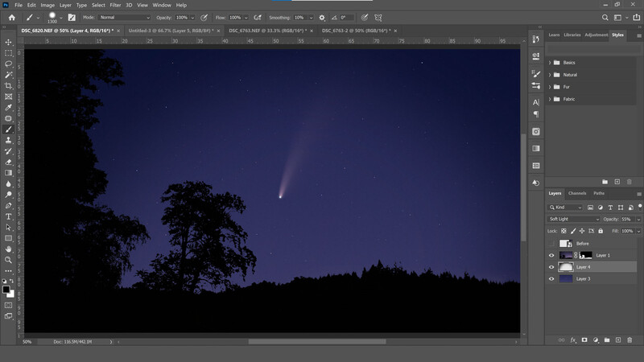This screenshot has height=362, width=644.
Task: Open the Filter menu
Action: tap(115, 5)
